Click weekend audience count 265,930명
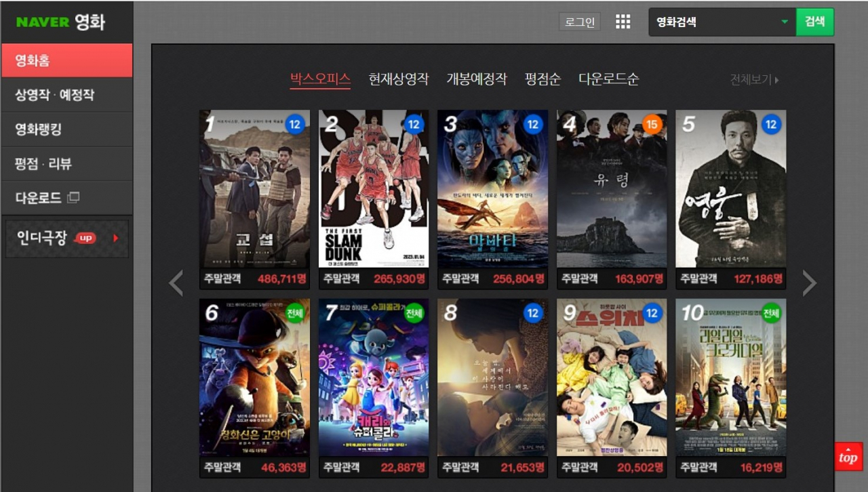The width and height of the screenshot is (868, 492). [399, 279]
